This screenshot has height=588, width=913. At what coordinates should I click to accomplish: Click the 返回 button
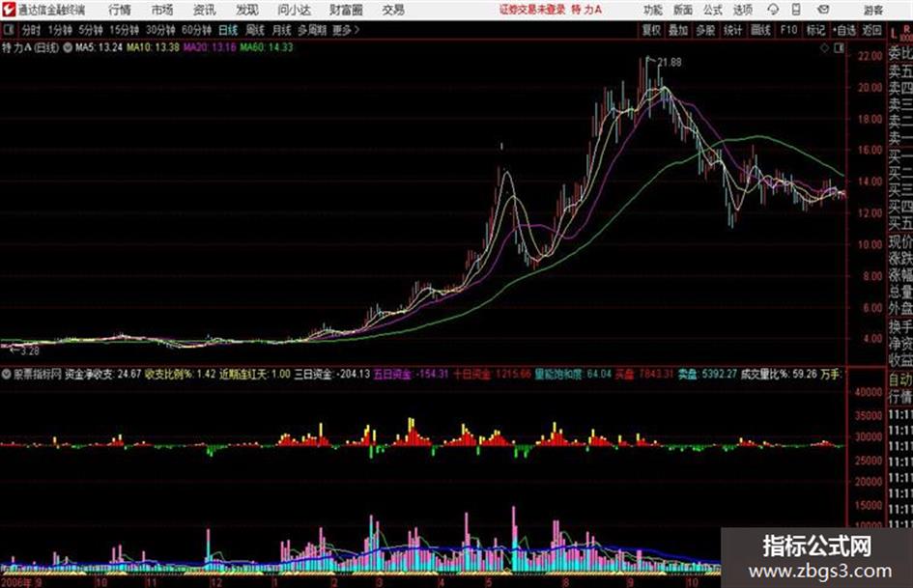pyautogui.click(x=871, y=30)
